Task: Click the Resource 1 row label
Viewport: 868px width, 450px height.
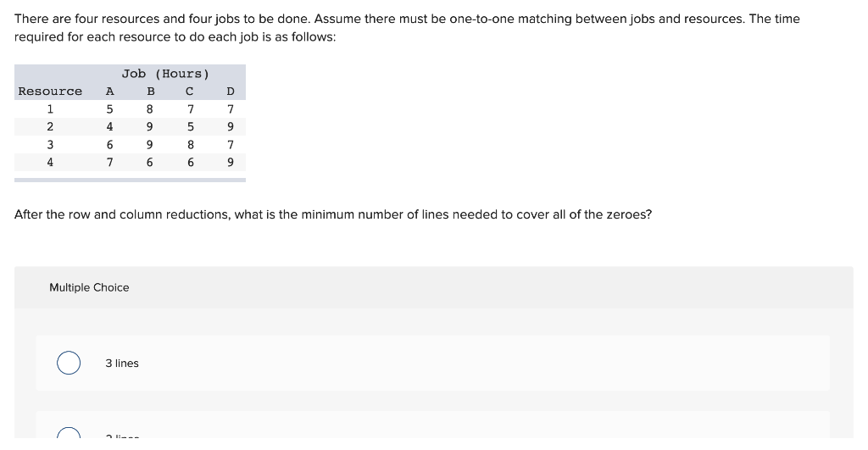Action: pyautogui.click(x=50, y=108)
